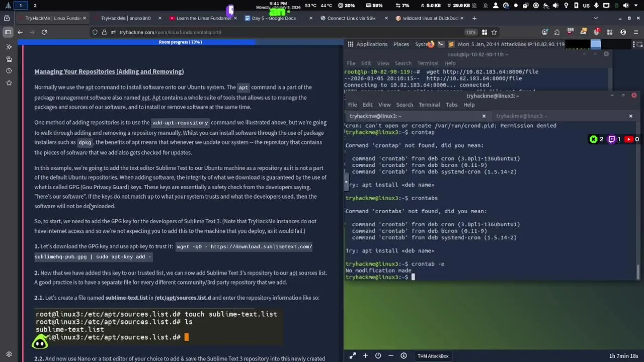Switch to Connect Linux via SSH tab
Viewport: 644px width, 362px height.
351,18
